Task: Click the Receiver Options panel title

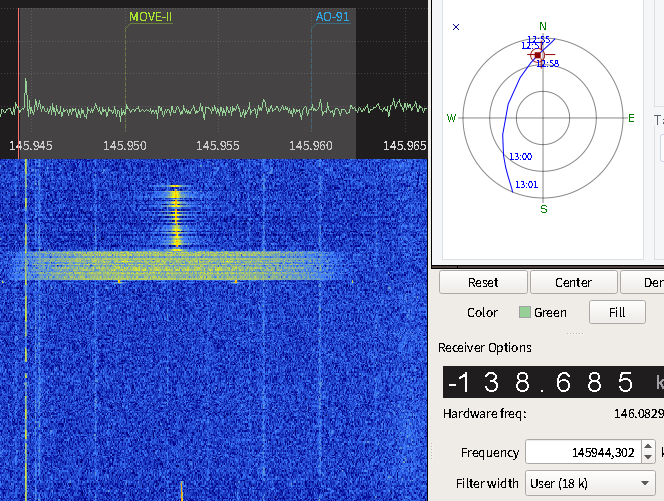Action: pos(485,348)
